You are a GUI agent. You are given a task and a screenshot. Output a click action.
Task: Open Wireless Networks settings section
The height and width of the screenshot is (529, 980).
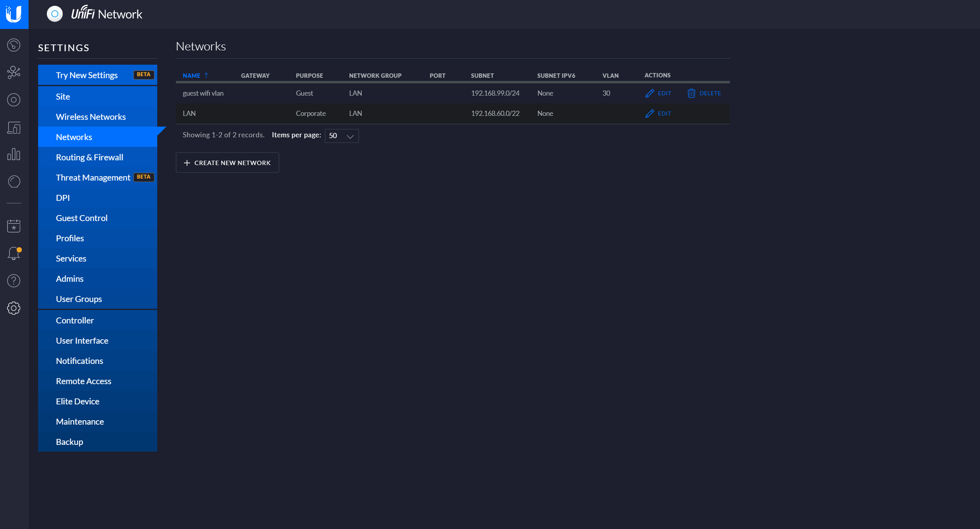91,117
